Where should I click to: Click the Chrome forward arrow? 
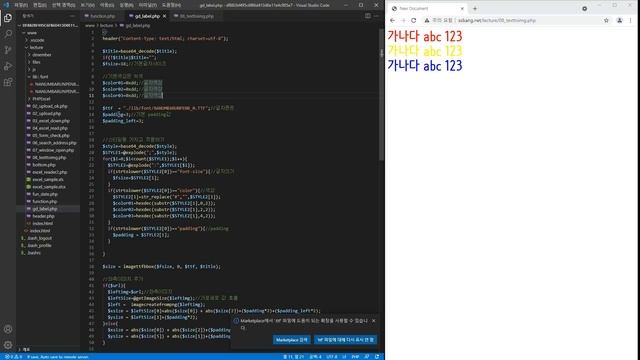[403, 20]
